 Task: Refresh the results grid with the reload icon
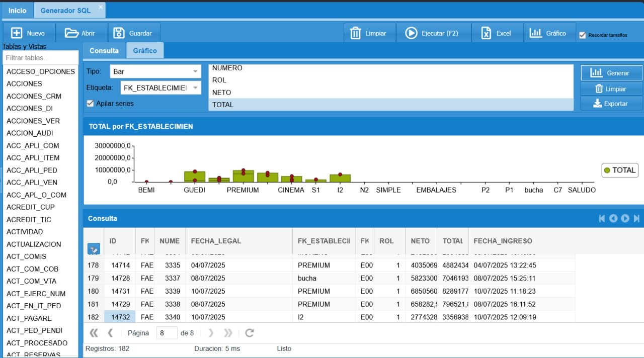[x=250, y=333]
